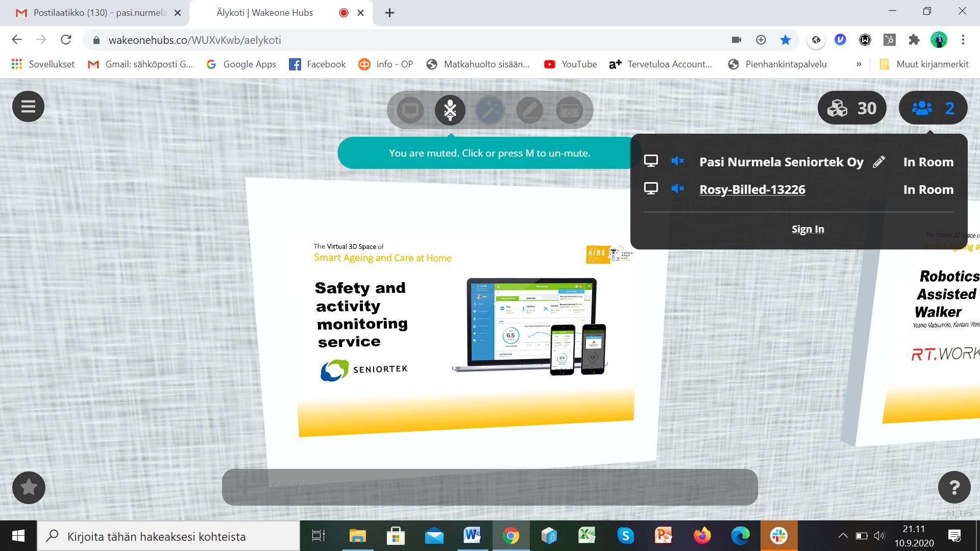Open the Hubs hamburger menu

pyautogui.click(x=28, y=107)
